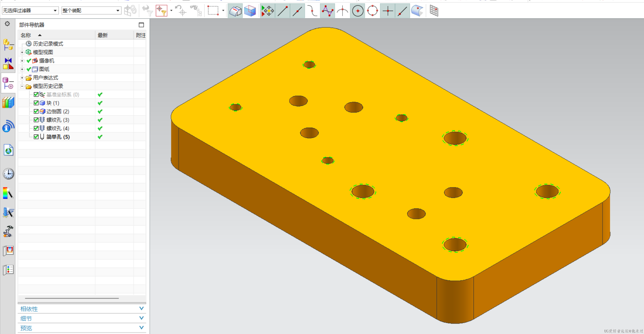Select the 块 (1) feature in tree

point(53,103)
